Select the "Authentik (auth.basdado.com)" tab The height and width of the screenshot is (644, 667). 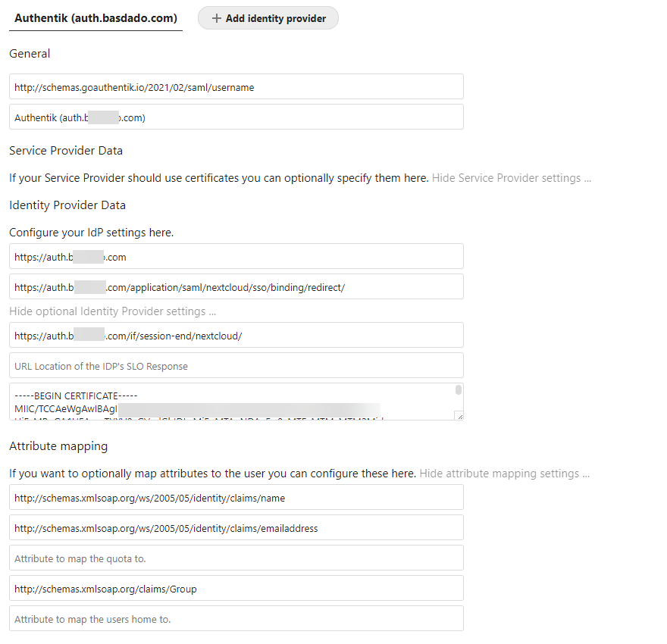(95, 17)
